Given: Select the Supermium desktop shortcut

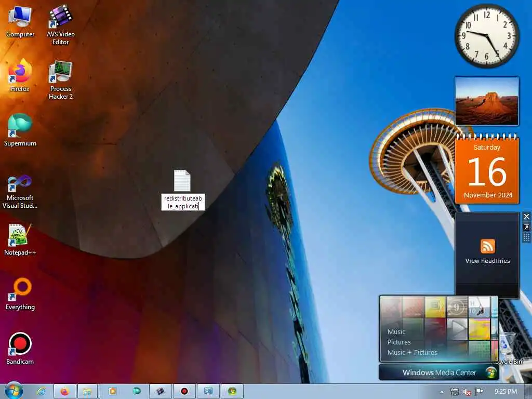Looking at the screenshot, I should pyautogui.click(x=20, y=130).
